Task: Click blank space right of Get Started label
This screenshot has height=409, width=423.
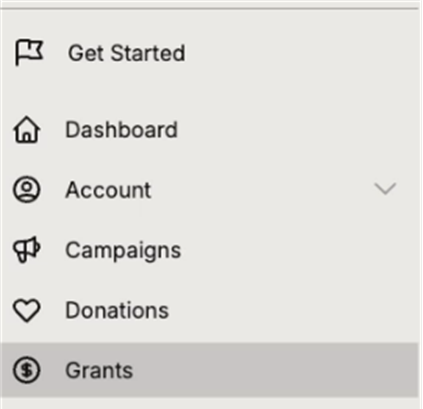Action: click(300, 53)
